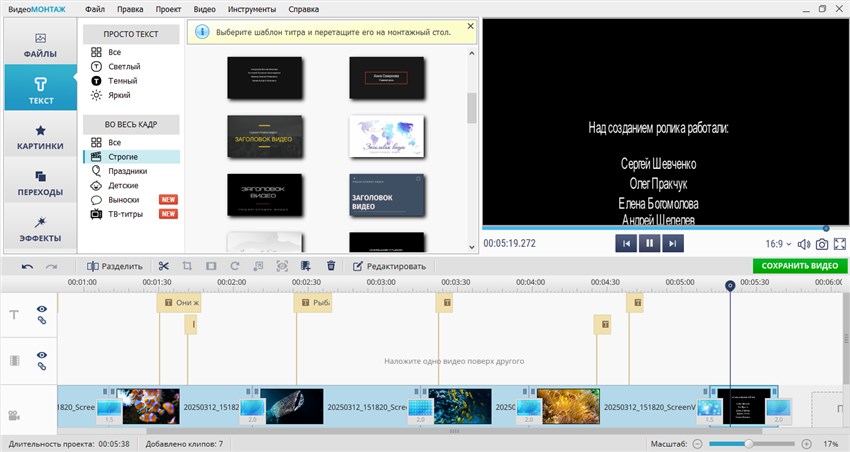Click the scissors cut icon in timeline toolbar
The height and width of the screenshot is (452, 850).
point(163,266)
